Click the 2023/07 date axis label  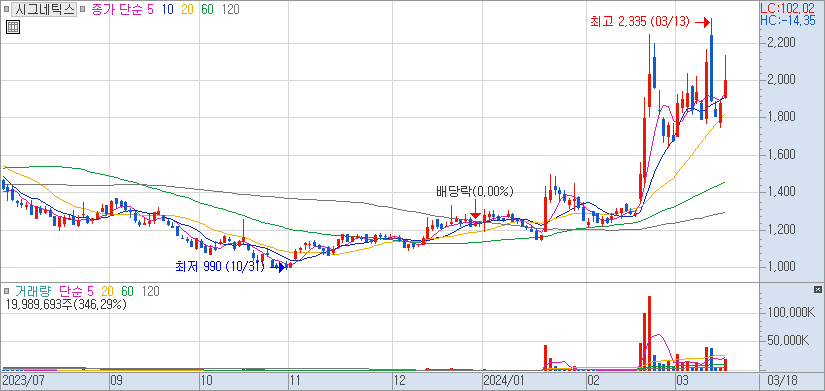23,380
